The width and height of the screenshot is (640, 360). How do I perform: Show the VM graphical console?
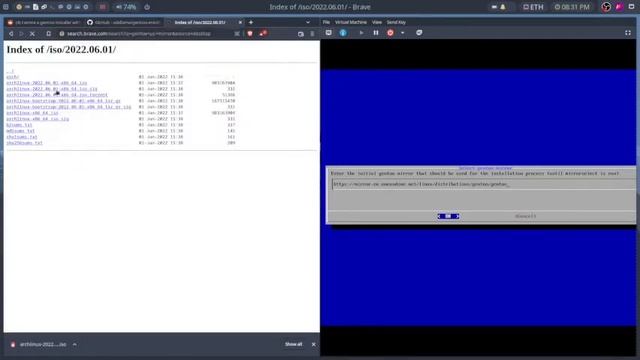coord(329,33)
